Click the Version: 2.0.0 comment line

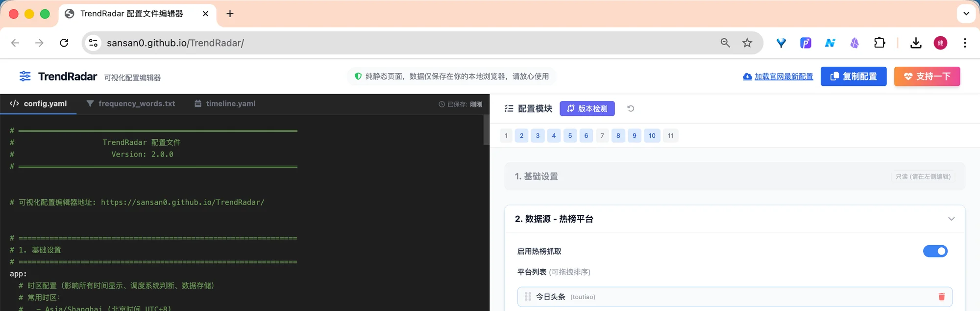pyautogui.click(x=142, y=154)
